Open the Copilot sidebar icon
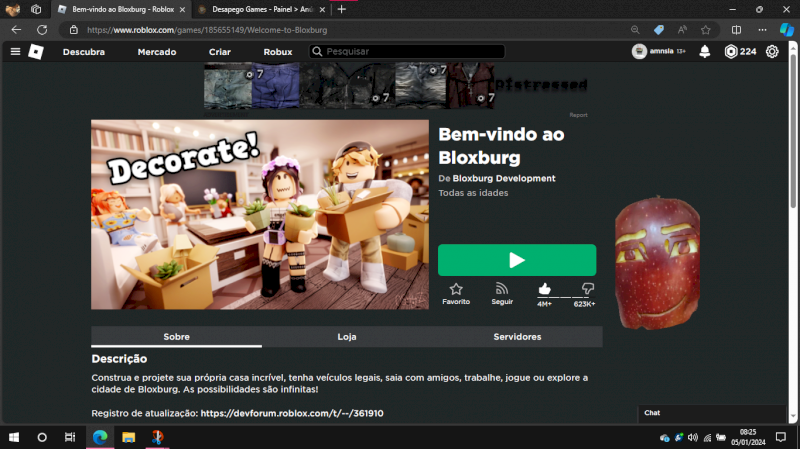The image size is (800, 449). (786, 30)
